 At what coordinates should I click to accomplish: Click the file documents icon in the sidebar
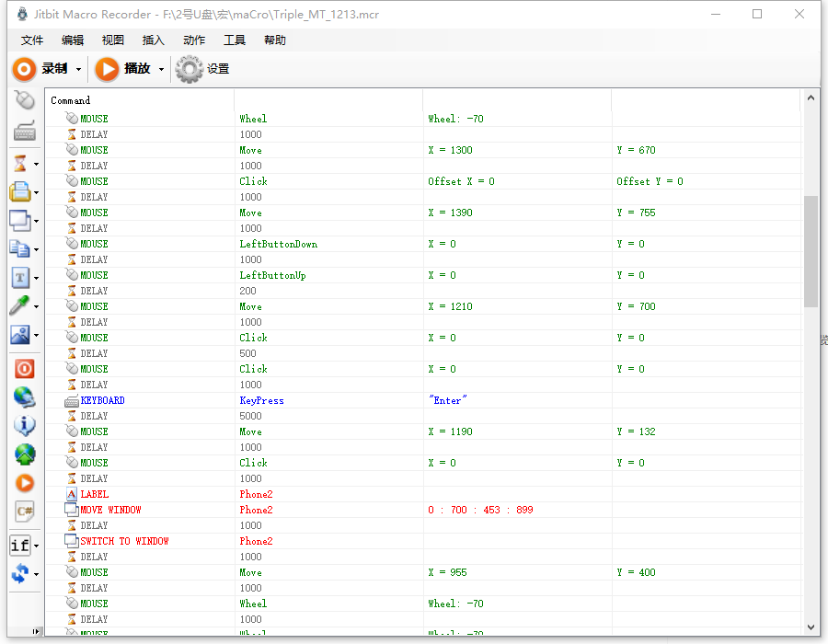tap(20, 248)
